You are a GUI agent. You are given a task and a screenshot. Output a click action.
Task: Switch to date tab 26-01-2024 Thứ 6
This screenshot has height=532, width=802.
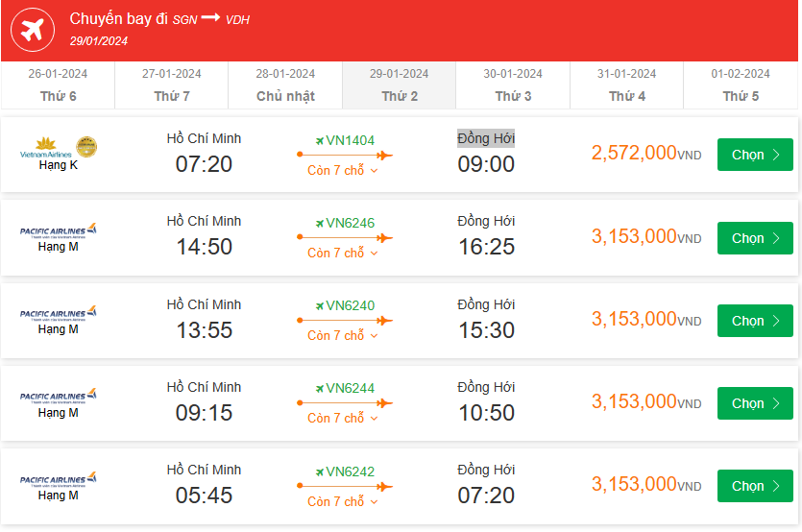click(58, 85)
